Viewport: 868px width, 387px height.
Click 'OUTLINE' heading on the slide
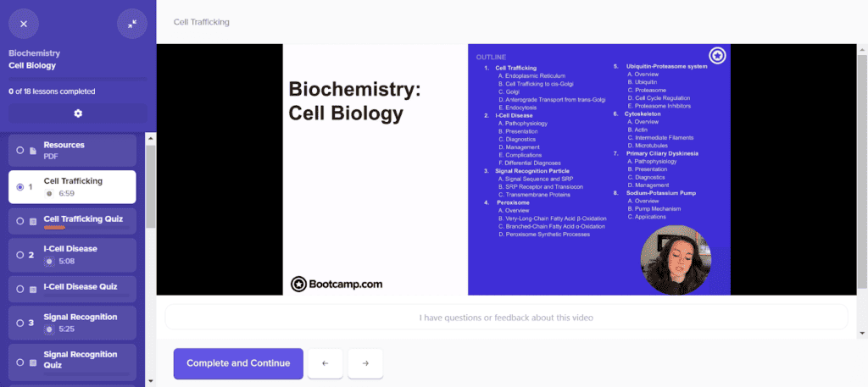coord(491,57)
